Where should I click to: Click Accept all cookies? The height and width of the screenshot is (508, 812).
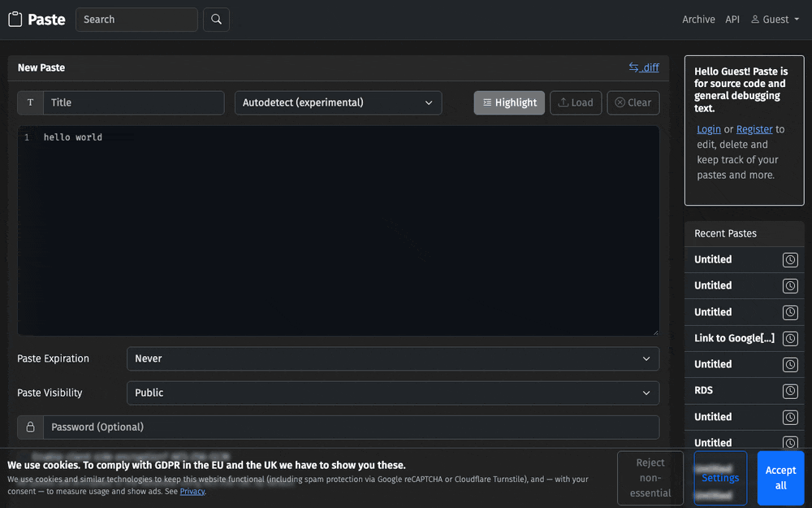(780, 478)
